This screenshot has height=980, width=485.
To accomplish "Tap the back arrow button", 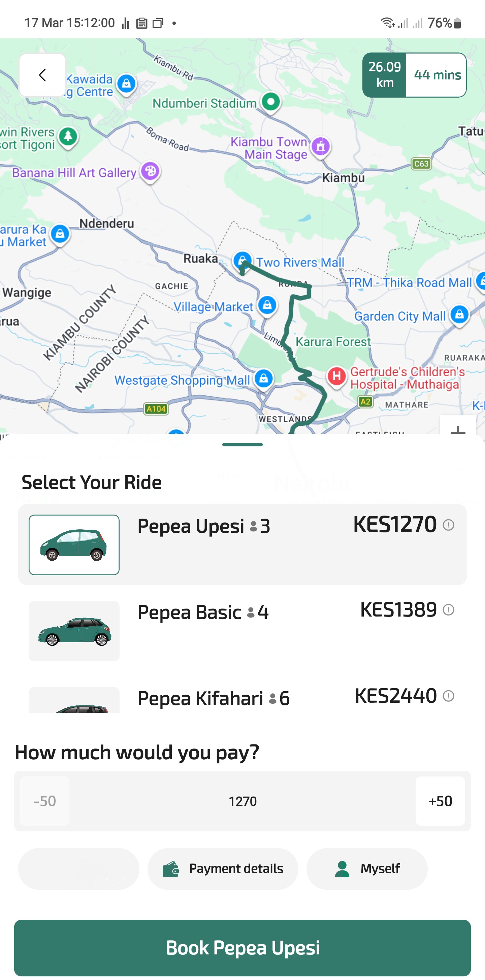I will (42, 75).
